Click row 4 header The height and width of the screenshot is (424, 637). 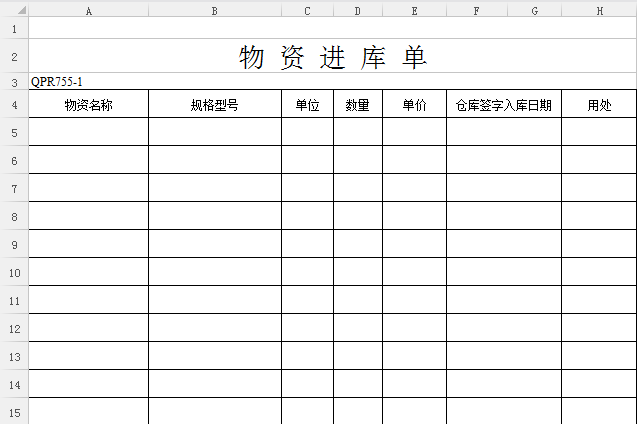pyautogui.click(x=14, y=104)
